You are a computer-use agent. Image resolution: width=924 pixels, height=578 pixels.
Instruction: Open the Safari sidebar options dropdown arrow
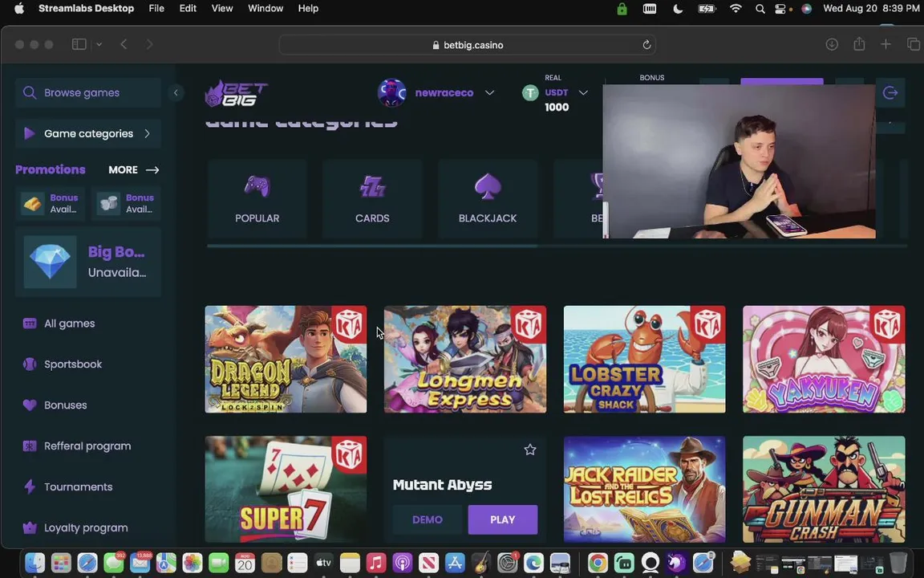click(x=99, y=44)
